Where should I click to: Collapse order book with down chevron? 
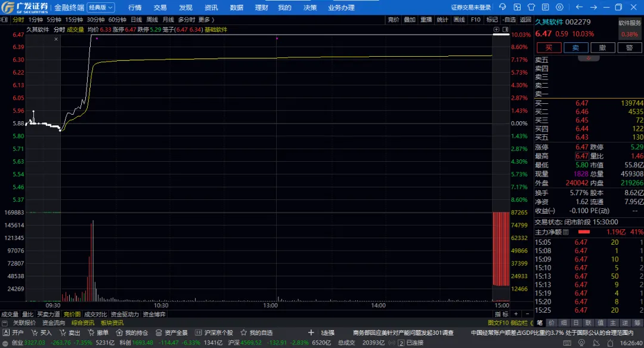[589, 58]
